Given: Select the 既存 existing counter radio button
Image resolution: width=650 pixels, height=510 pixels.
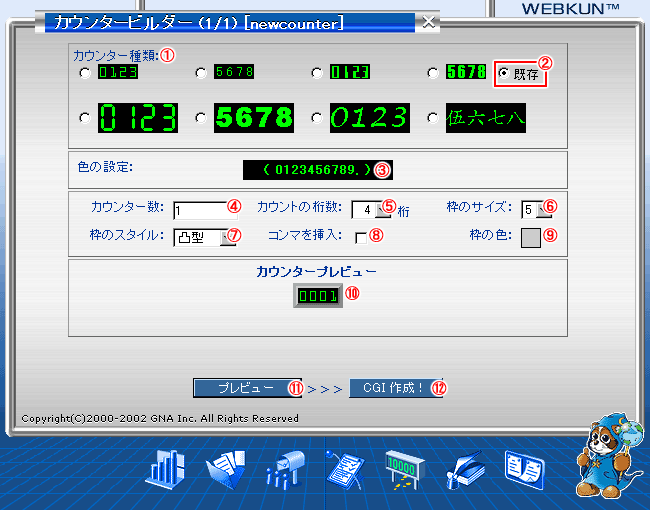Looking at the screenshot, I should click(503, 74).
